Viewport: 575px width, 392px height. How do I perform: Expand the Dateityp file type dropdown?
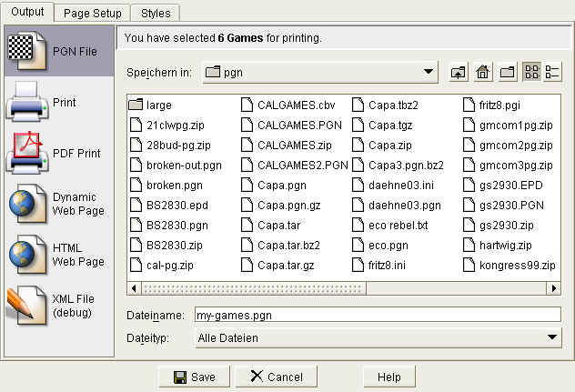551,338
